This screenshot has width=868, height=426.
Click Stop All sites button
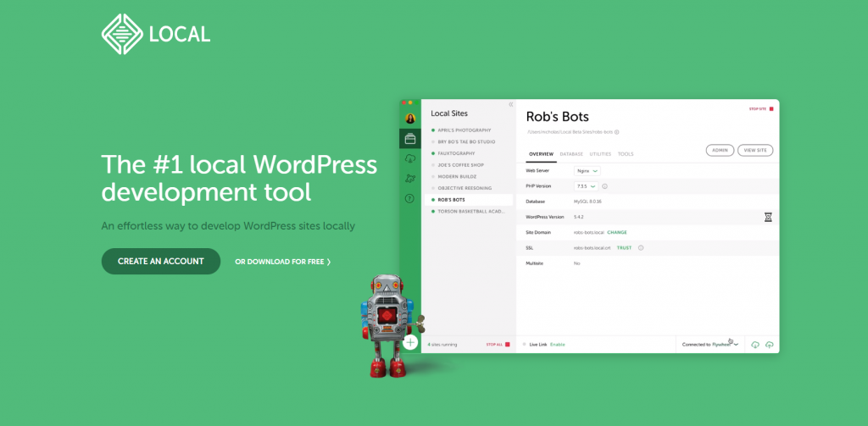[x=498, y=345]
